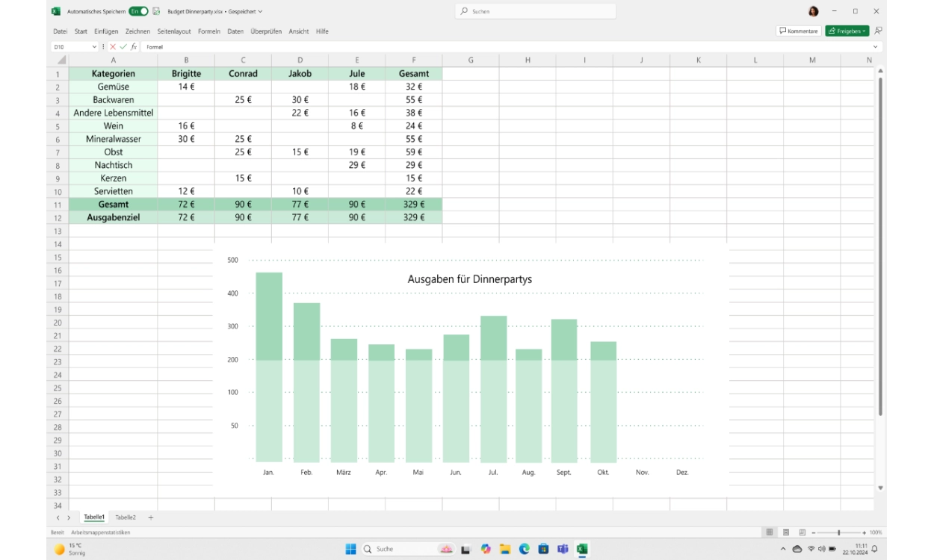934x560 pixels.
Task: Add a new sheet with plus icon
Action: [150, 517]
